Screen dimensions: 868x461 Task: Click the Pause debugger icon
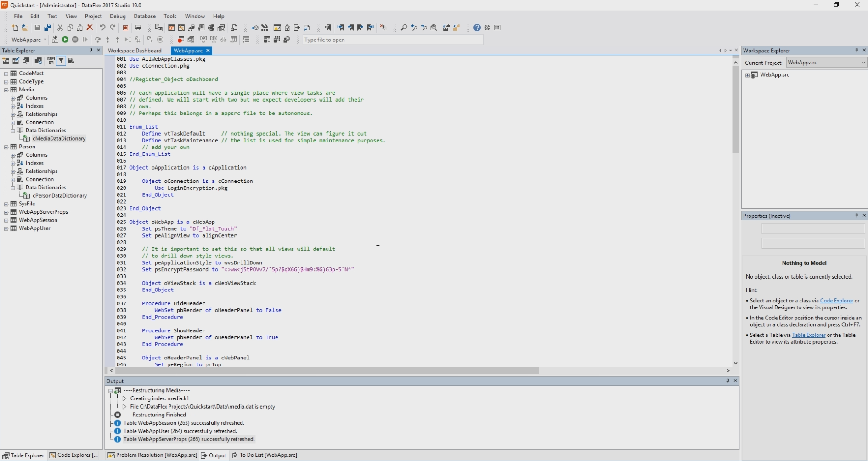pos(75,40)
